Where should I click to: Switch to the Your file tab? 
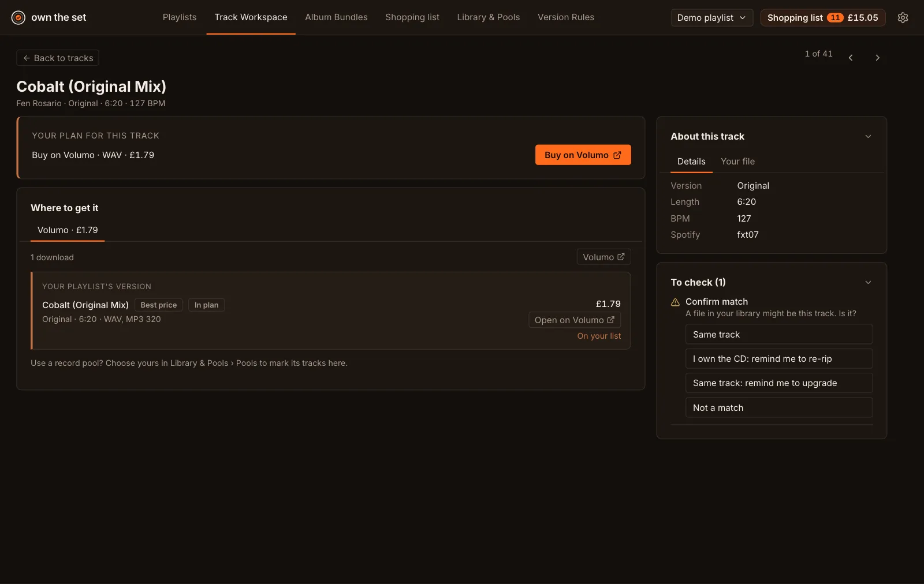point(737,162)
